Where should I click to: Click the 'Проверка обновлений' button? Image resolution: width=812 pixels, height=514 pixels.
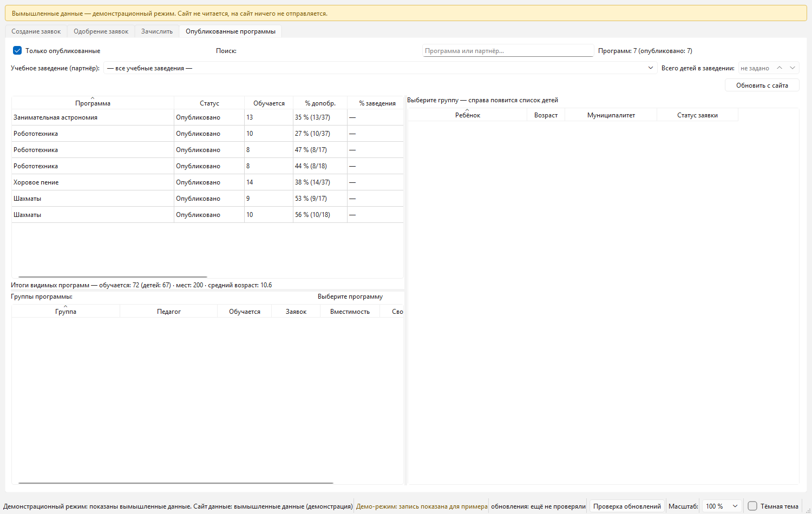pyautogui.click(x=627, y=506)
